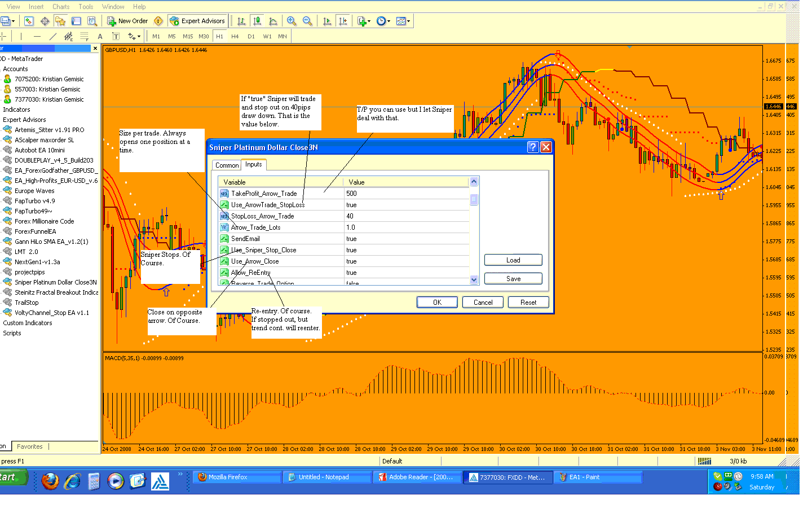This screenshot has height=508, width=812.
Task: Toggle chart auto scroll icon
Action: [x=327, y=21]
